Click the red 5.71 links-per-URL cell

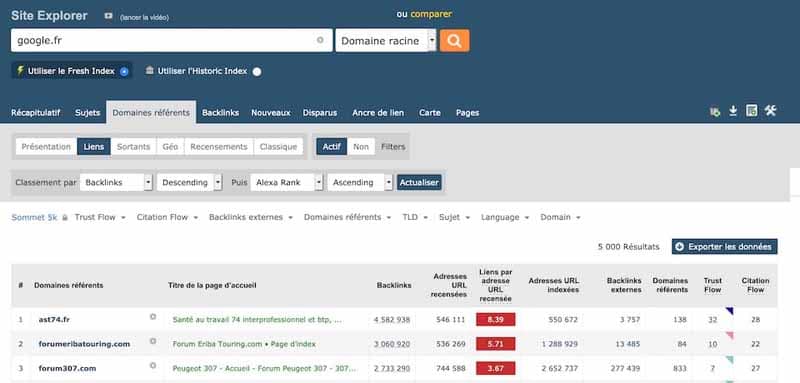496,344
